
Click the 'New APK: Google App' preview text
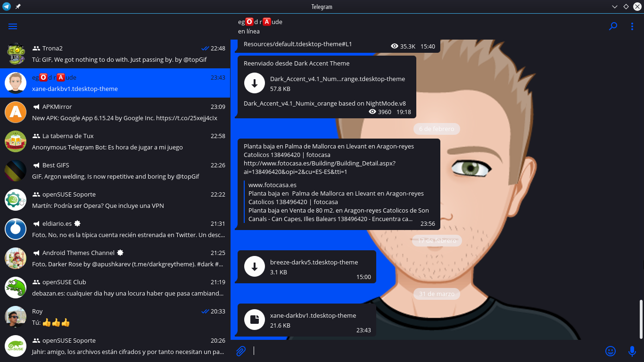[x=124, y=118]
